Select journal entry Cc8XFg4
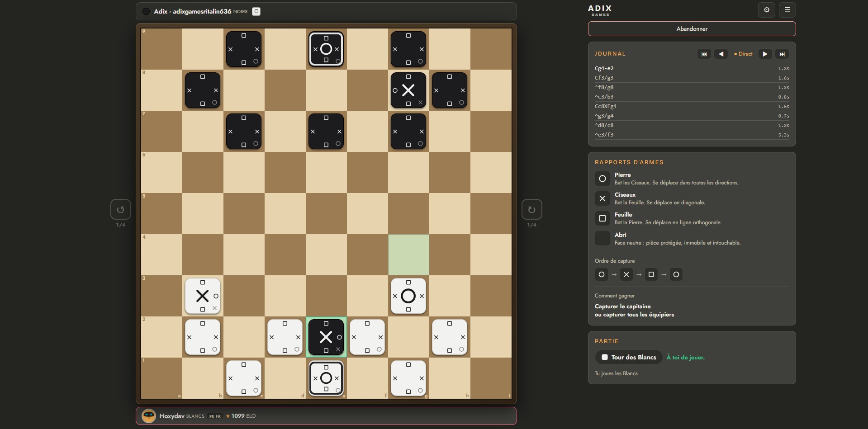 click(692, 106)
